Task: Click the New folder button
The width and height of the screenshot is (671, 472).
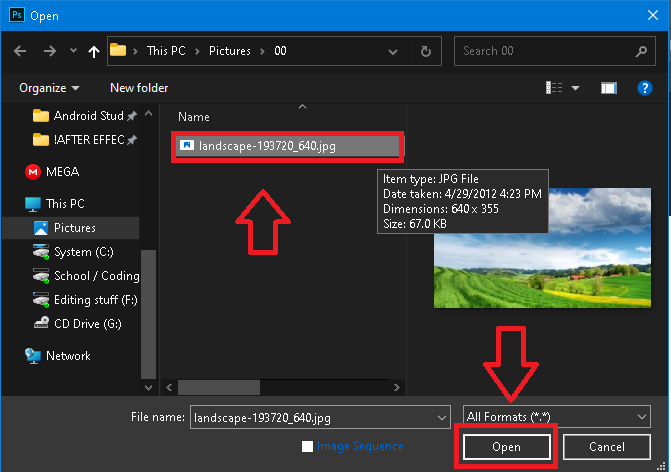Action: 139,88
